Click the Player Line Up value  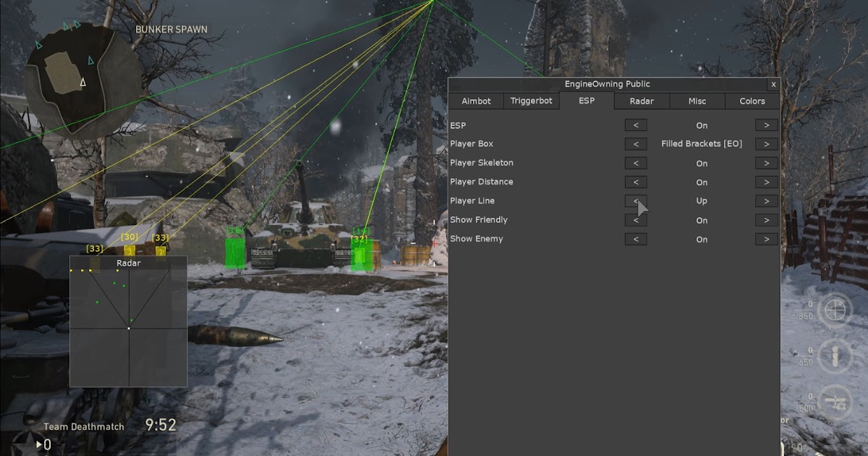pos(702,201)
